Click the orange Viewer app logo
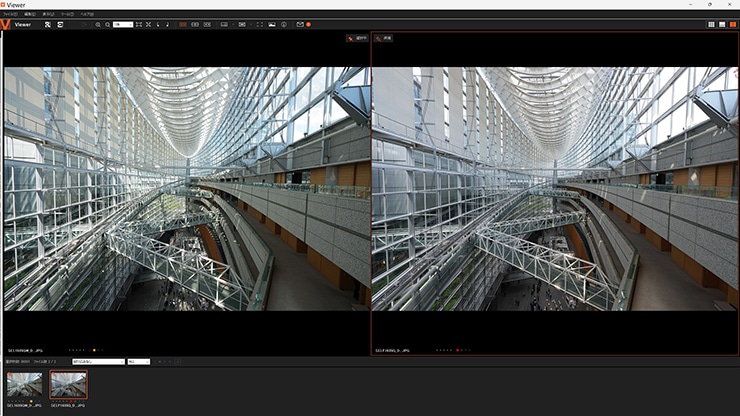This screenshot has height=416, width=740. pyautogui.click(x=5, y=25)
